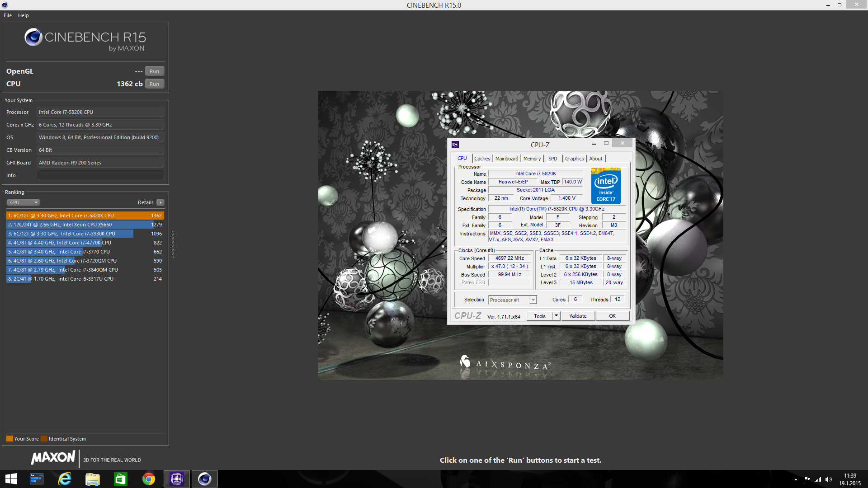Open Google Chrome from the taskbar
868x488 pixels.
coord(148,479)
